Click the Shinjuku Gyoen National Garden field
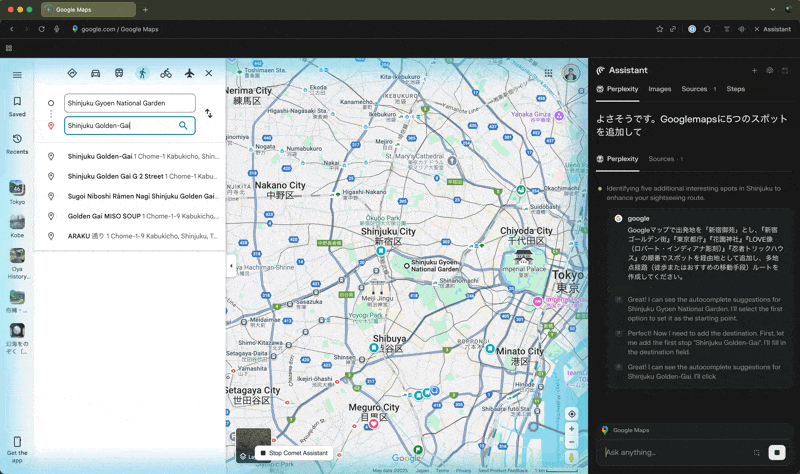This screenshot has height=474, width=800. [x=129, y=103]
